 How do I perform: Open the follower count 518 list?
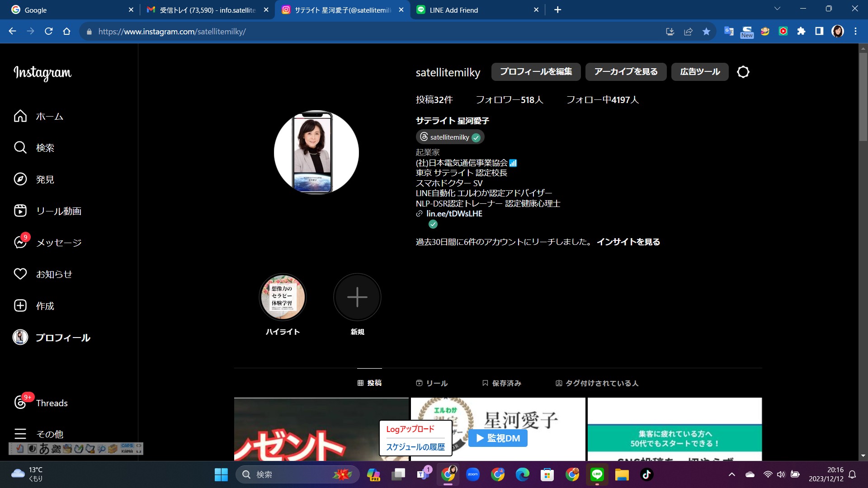509,100
